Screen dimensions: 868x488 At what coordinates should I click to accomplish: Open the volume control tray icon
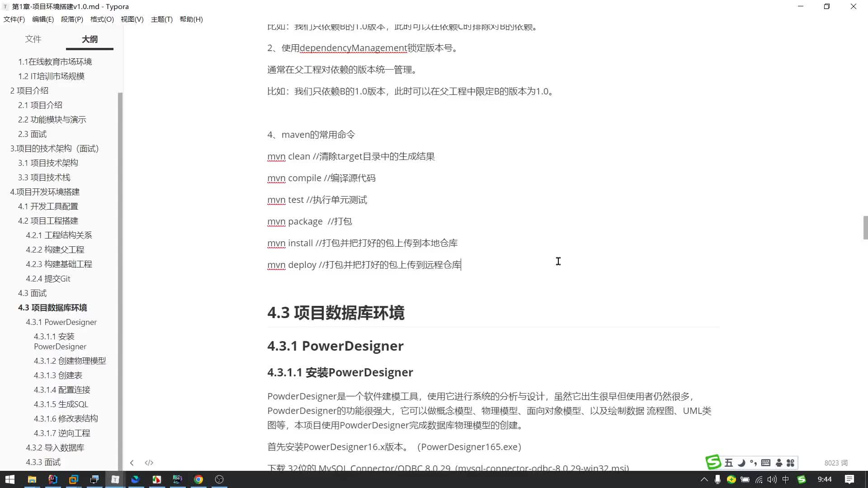[x=772, y=479]
